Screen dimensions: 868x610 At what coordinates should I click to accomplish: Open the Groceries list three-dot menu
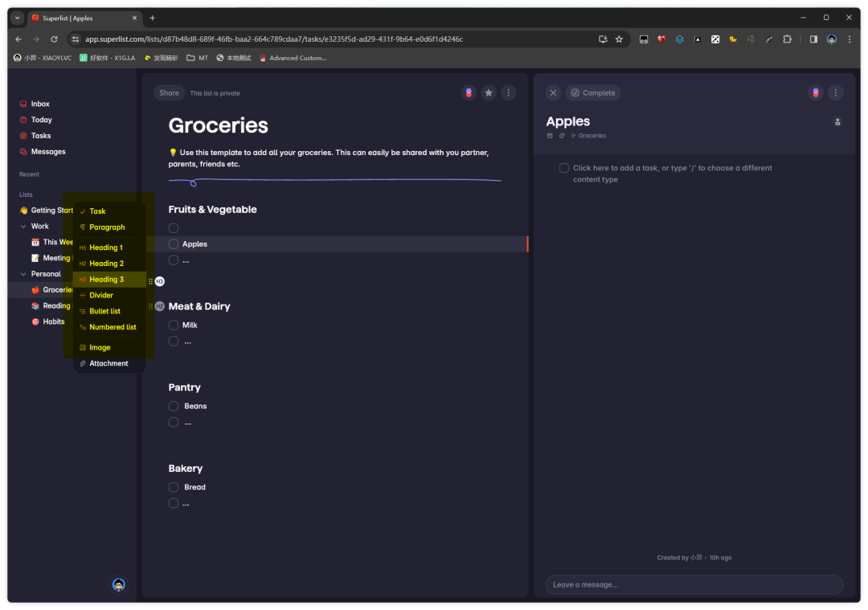click(x=508, y=93)
